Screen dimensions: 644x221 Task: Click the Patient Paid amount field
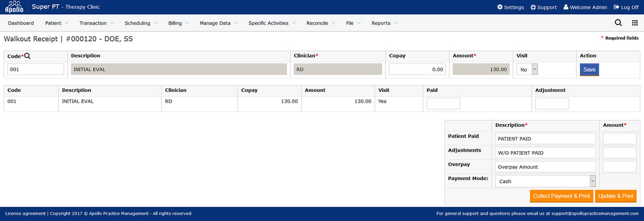pos(619,138)
